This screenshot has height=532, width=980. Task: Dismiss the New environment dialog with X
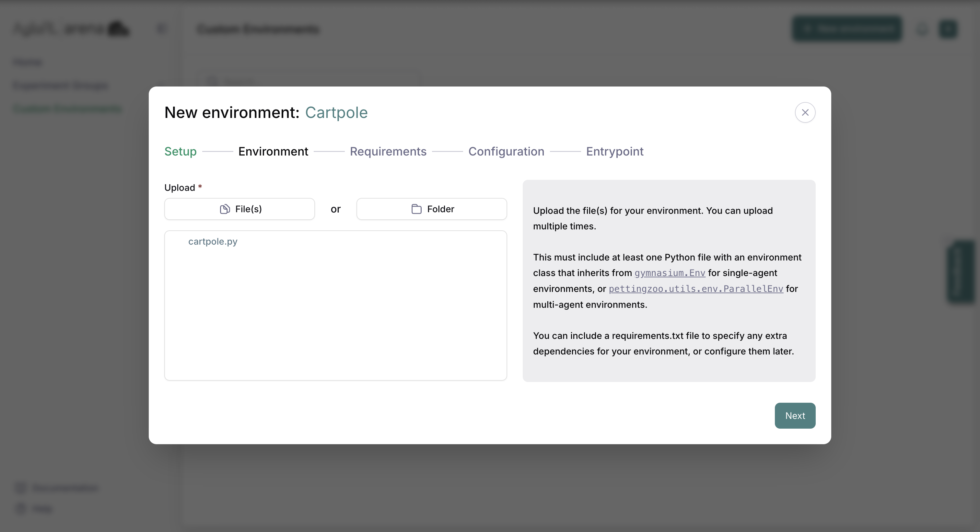[805, 112]
